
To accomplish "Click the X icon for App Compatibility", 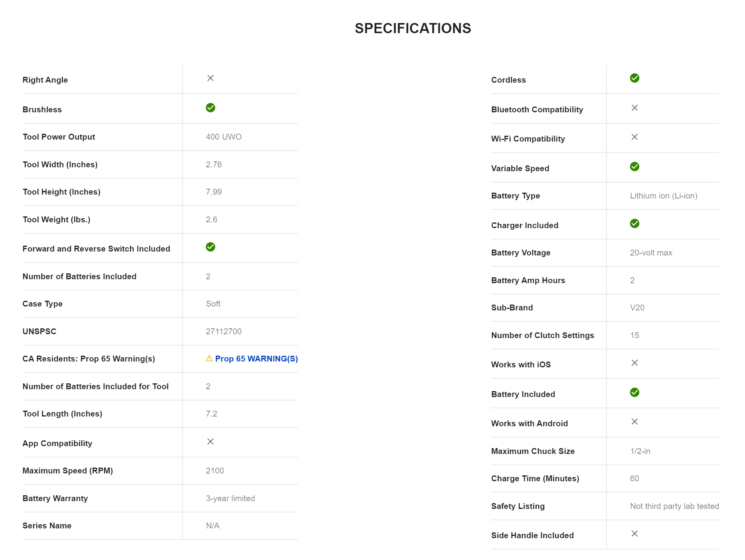I will (x=211, y=442).
